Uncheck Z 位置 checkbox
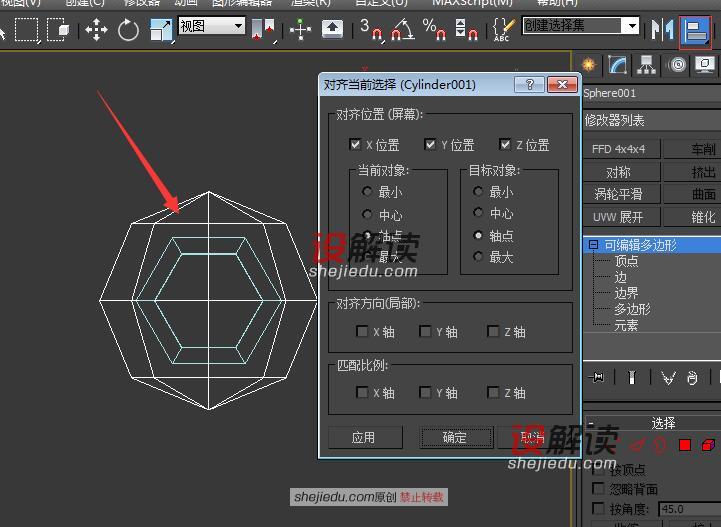 tap(504, 144)
